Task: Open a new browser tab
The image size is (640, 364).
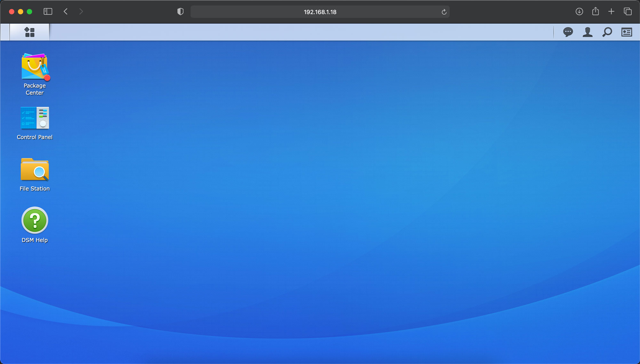Action: [x=611, y=12]
